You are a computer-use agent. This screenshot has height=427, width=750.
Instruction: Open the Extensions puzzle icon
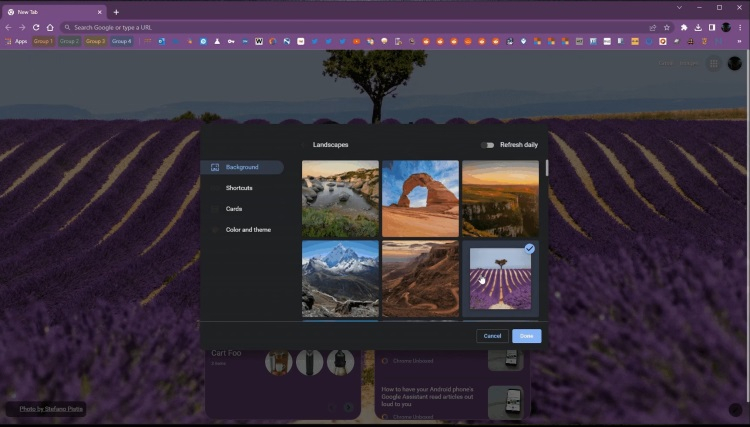pyautogui.click(x=697, y=27)
